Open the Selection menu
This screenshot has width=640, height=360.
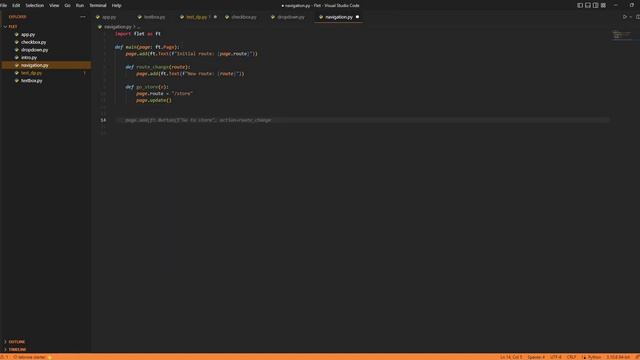click(35, 5)
